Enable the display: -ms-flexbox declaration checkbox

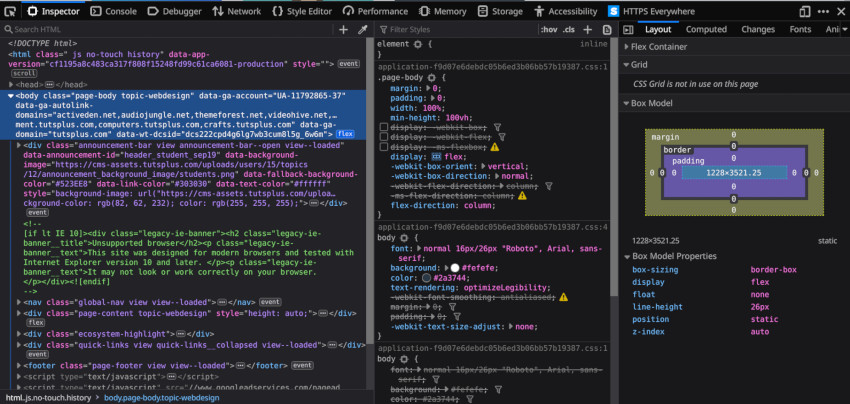384,147
